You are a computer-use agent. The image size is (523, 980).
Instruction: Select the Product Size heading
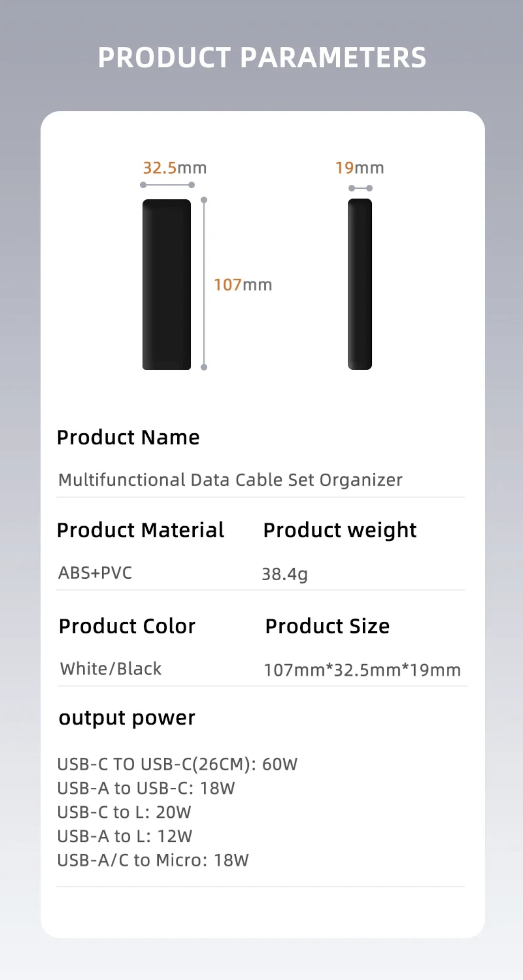click(327, 626)
